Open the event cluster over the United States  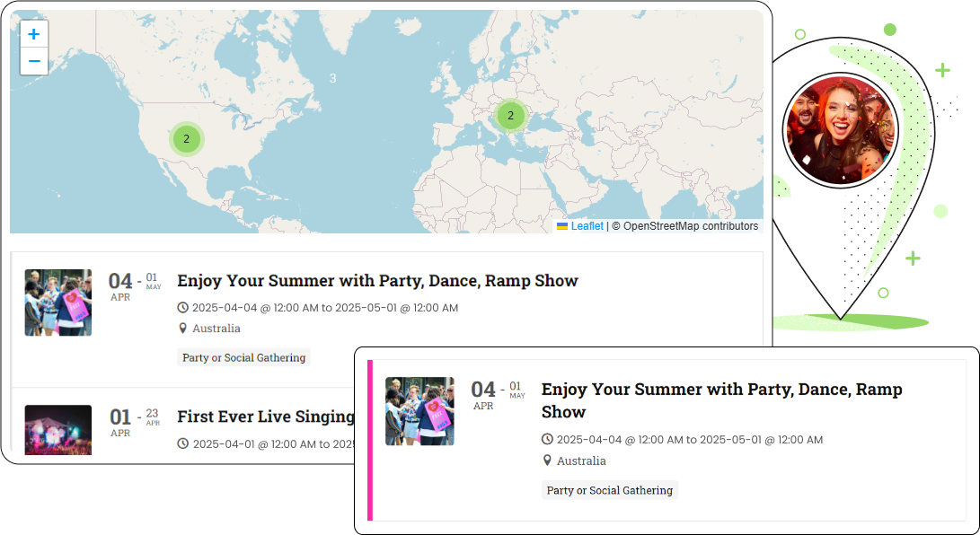click(x=187, y=139)
